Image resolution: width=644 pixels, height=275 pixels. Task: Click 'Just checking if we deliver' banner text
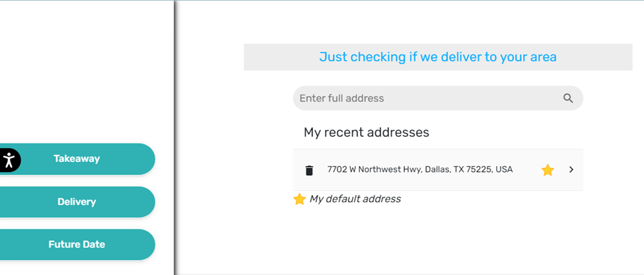pos(437,58)
